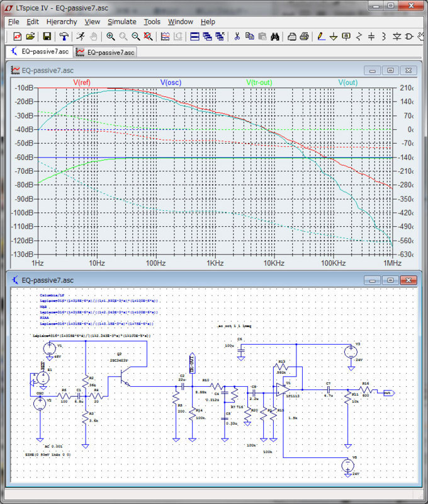Select the Diode placement tool
The height and width of the screenshot is (504, 428).
coord(397,37)
